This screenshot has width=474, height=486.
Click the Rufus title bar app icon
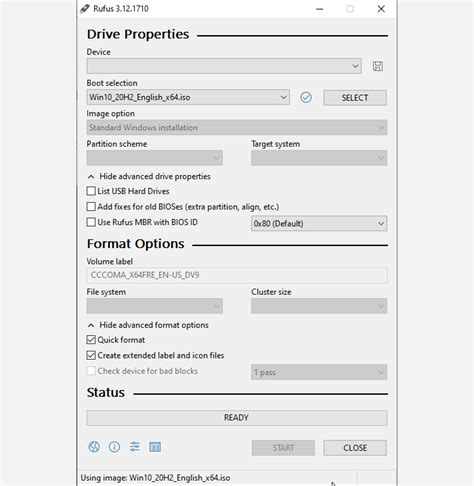click(85, 9)
